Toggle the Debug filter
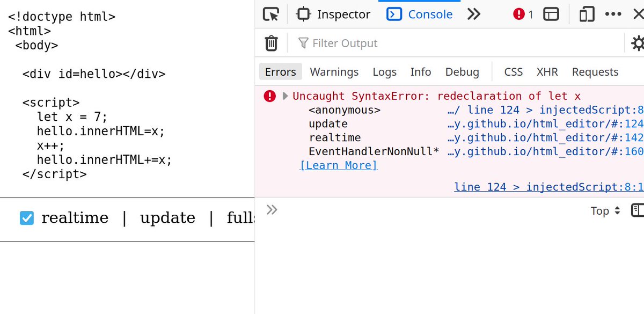The height and width of the screenshot is (314, 644). tap(462, 72)
